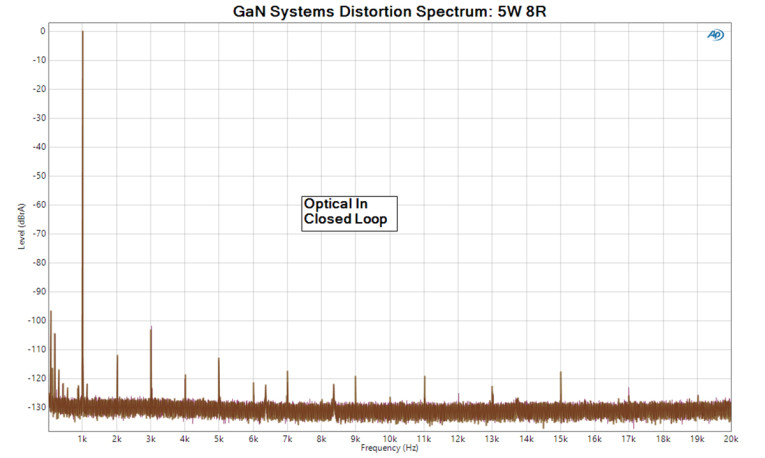Click the 12k frequency axis tick label

coord(458,439)
